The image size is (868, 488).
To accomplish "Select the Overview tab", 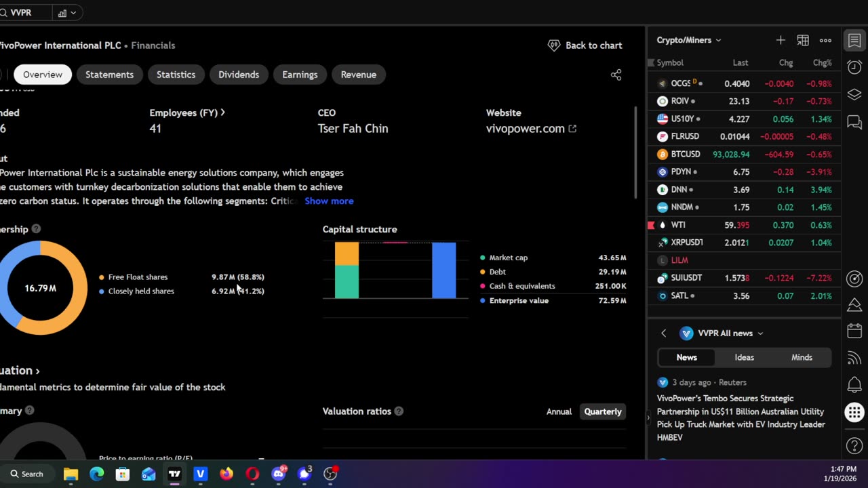I will 43,75.
